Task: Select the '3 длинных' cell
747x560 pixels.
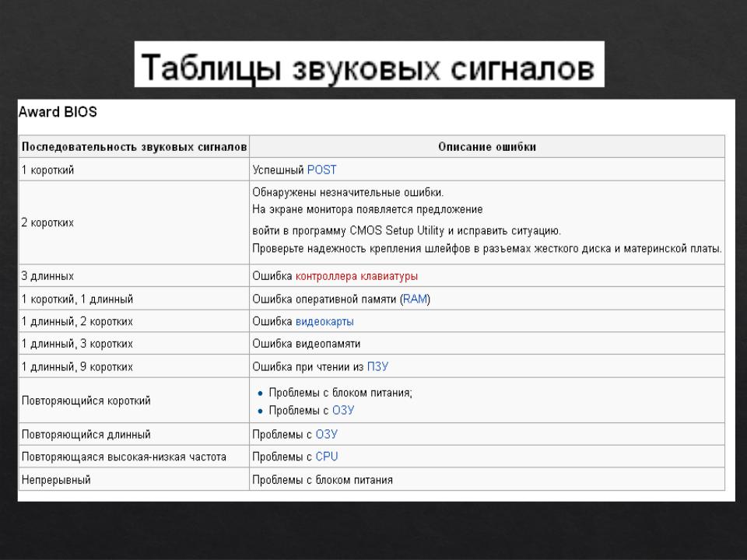Action: [x=134, y=276]
